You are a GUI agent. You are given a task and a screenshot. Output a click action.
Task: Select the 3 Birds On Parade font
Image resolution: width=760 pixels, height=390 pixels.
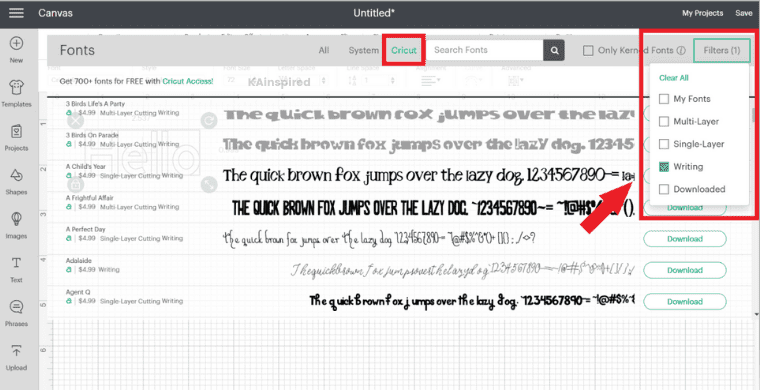[x=92, y=135]
